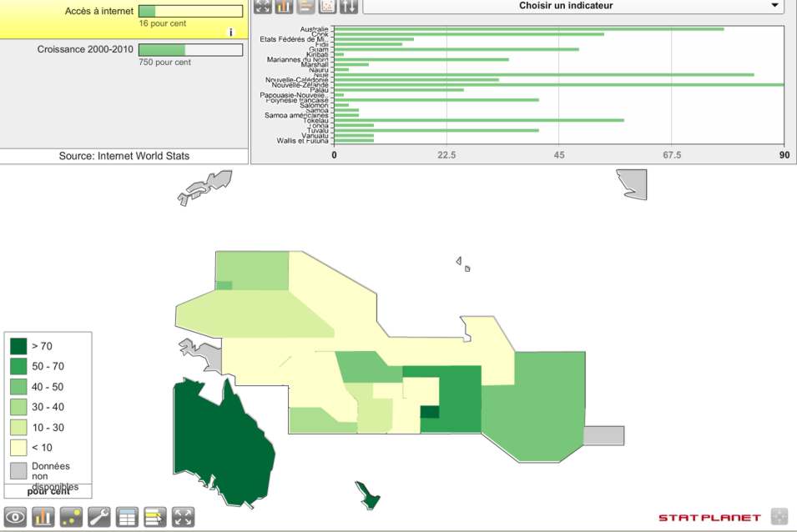797x532 pixels.
Task: Click the info 'i' icon under Accès à internet
Action: point(230,33)
